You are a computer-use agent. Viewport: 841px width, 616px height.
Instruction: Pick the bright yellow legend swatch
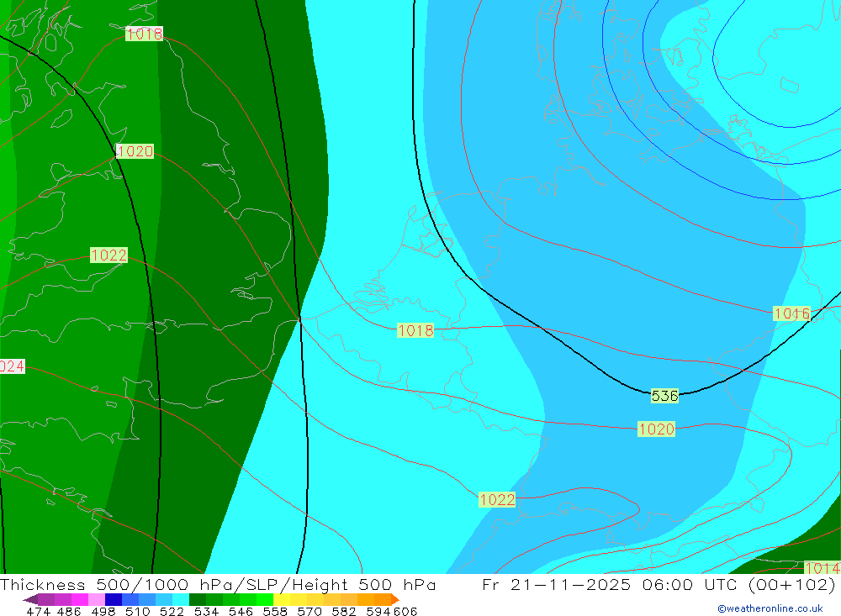282,599
